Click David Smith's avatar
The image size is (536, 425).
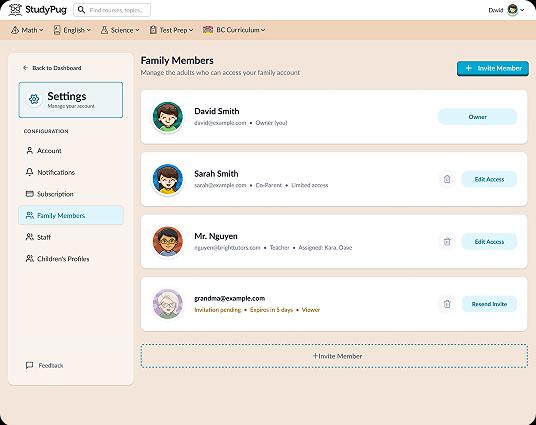click(x=168, y=117)
